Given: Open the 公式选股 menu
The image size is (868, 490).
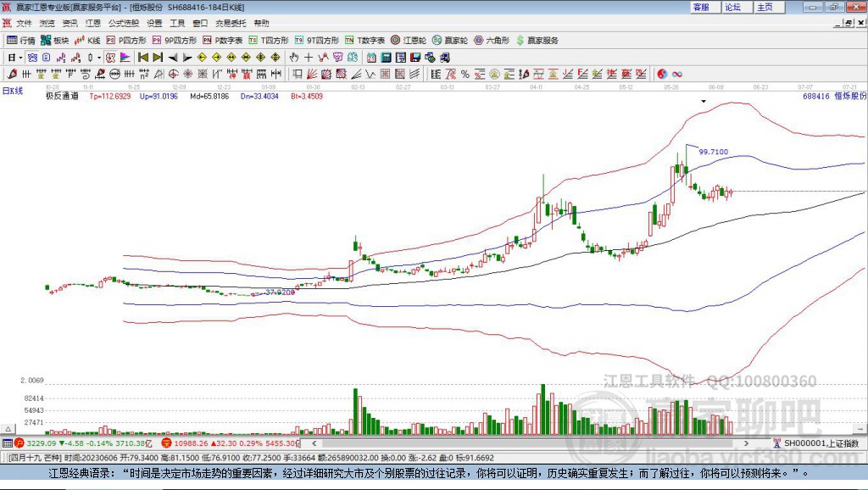Looking at the screenshot, I should coord(124,23).
